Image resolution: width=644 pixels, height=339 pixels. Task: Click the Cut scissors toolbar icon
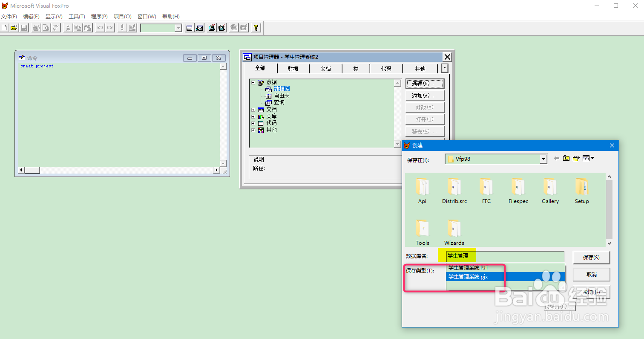click(68, 28)
